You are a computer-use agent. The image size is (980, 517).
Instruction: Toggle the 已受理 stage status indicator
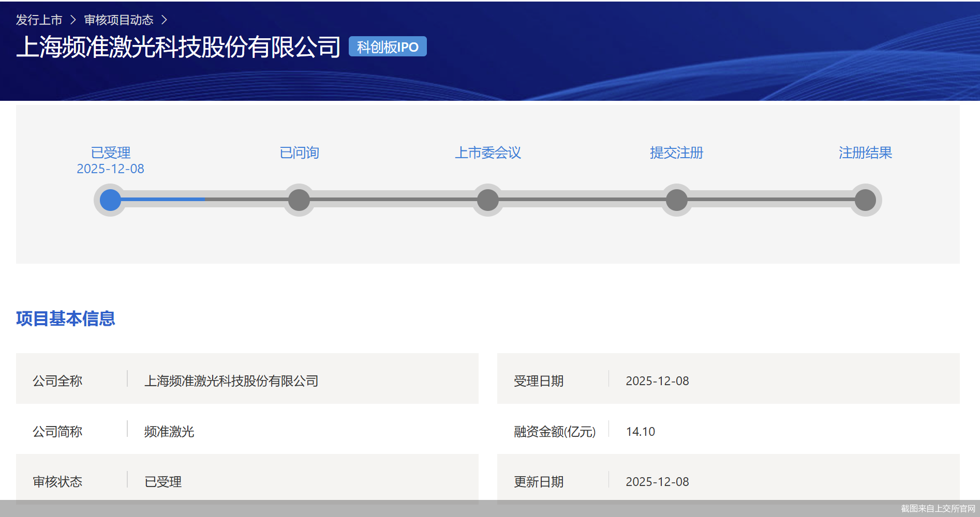(110, 200)
